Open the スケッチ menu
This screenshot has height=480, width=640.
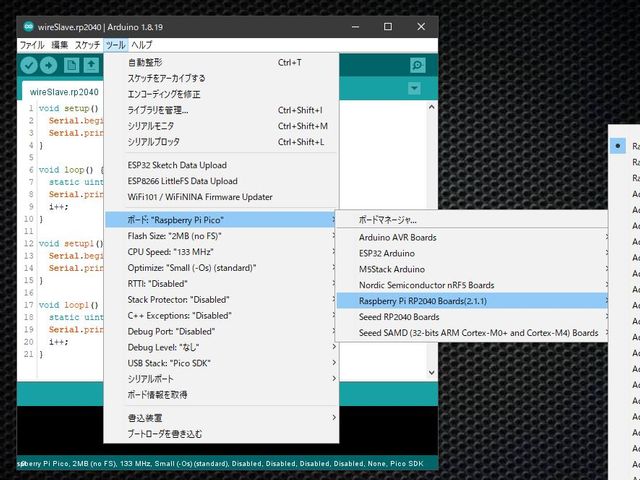tap(87, 45)
